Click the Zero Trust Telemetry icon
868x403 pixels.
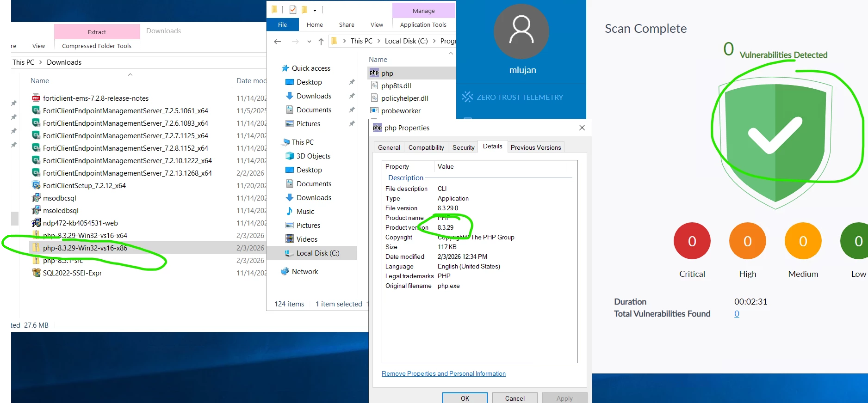(x=467, y=97)
